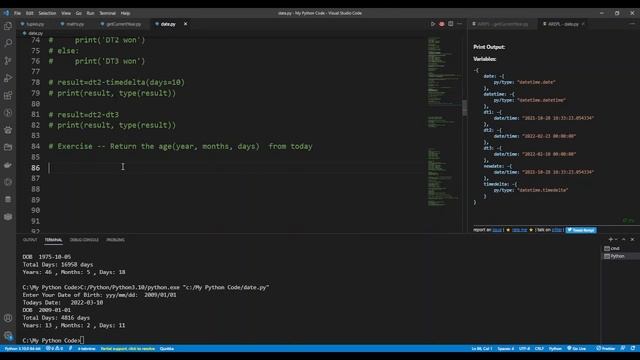Place the cursor on empty line 88
Screen dimensions: 640x360
tap(237, 189)
